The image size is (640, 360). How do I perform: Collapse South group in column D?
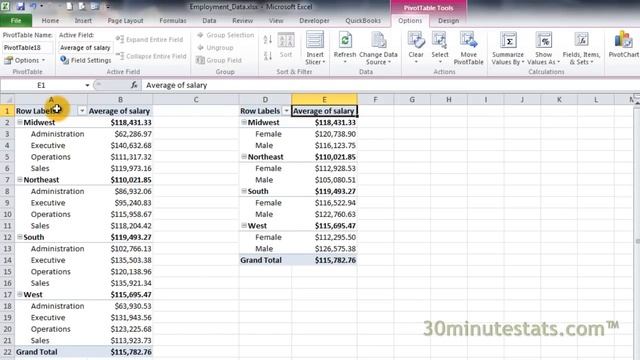tap(244, 191)
